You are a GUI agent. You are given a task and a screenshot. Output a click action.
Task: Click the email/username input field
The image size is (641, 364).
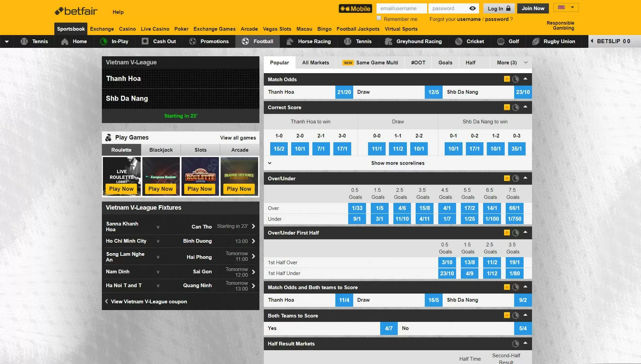[401, 8]
